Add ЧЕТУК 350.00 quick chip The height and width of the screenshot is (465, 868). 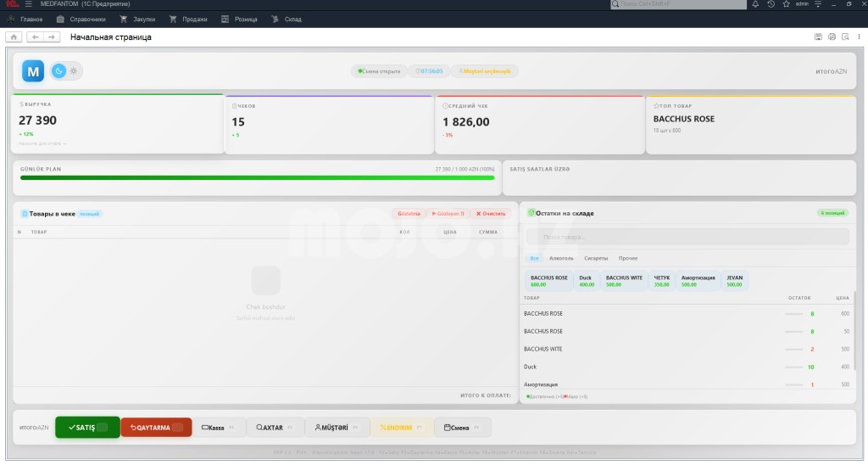661,281
